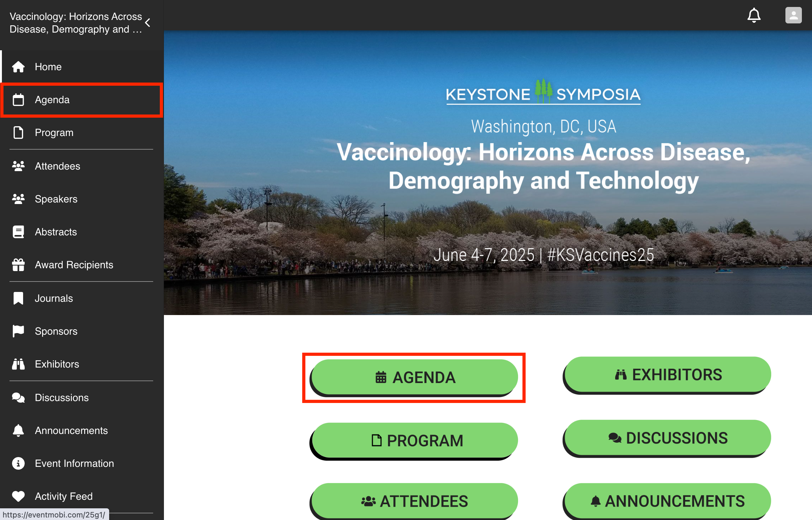The width and height of the screenshot is (812, 520).
Task: Go to Attendees in the sidebar
Action: click(x=82, y=166)
